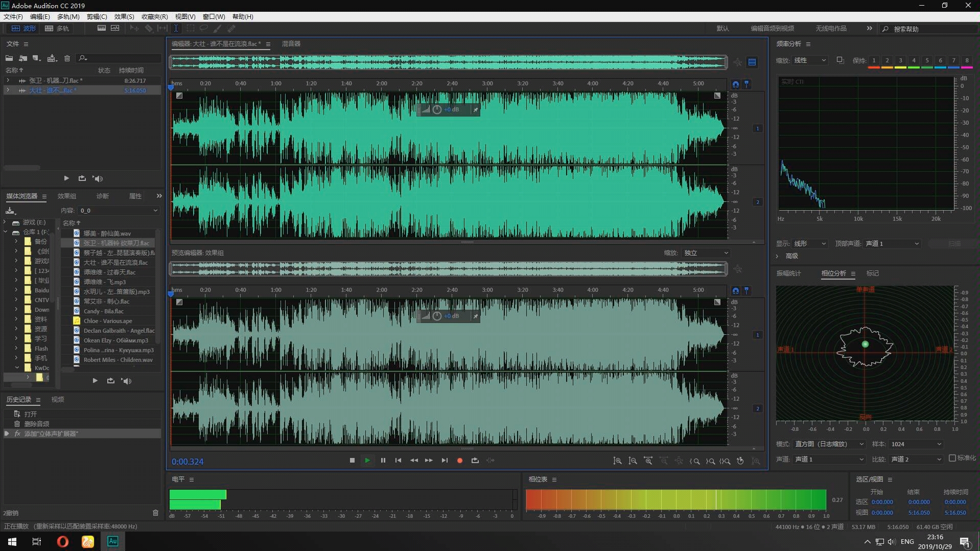This screenshot has height=551, width=980.
Task: Zoom in time icon
Action: [x=648, y=461]
